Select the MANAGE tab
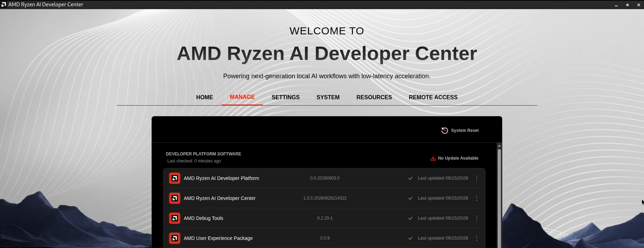This screenshot has width=644, height=248. (242, 97)
